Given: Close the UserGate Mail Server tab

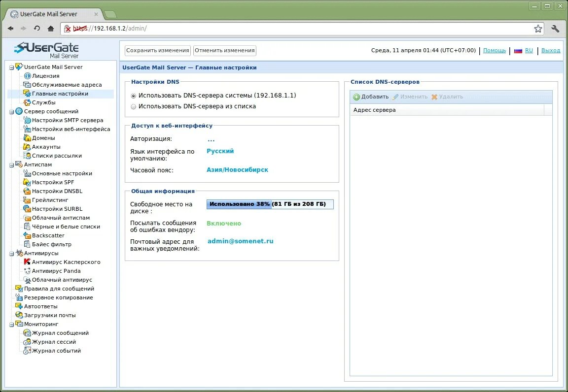Looking at the screenshot, I should click(96, 14).
